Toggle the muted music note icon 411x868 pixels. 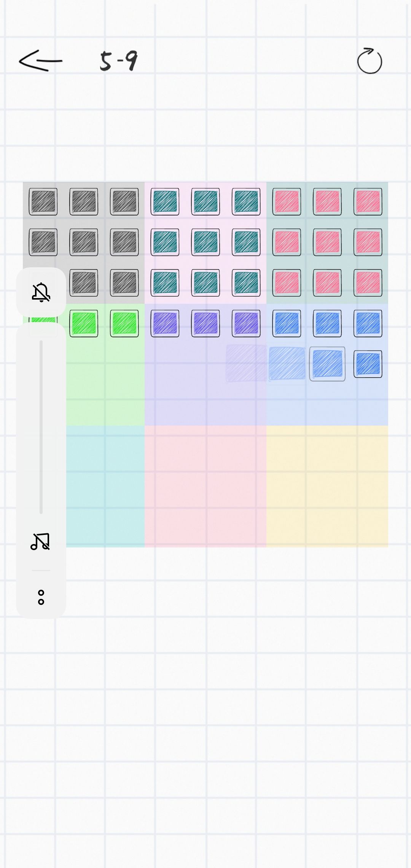(40, 541)
